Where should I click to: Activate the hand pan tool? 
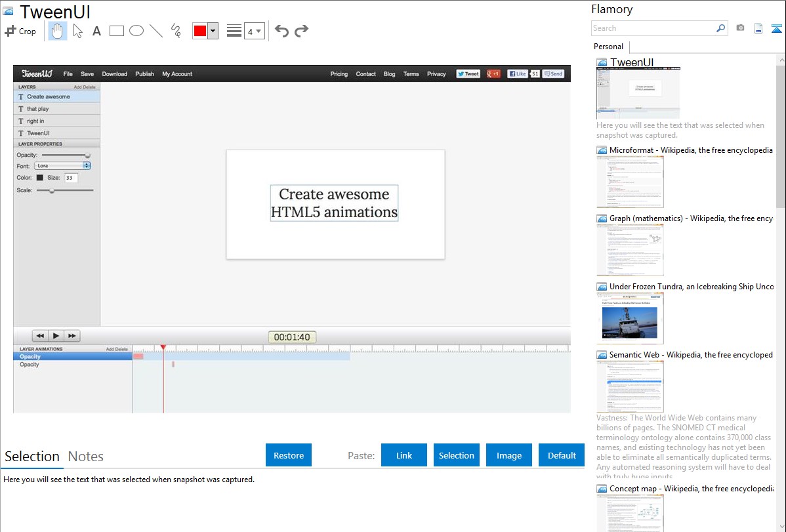(x=58, y=31)
